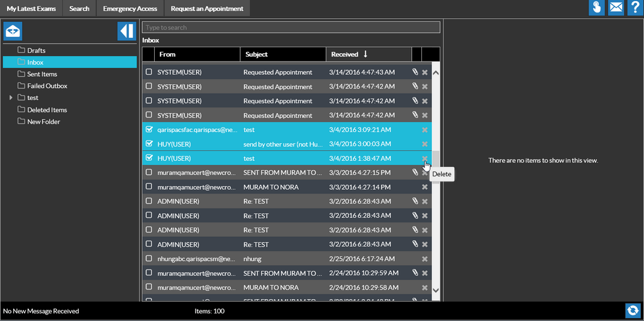The image size is (644, 321).
Task: Open the Deleted Items folder
Action: click(x=47, y=110)
